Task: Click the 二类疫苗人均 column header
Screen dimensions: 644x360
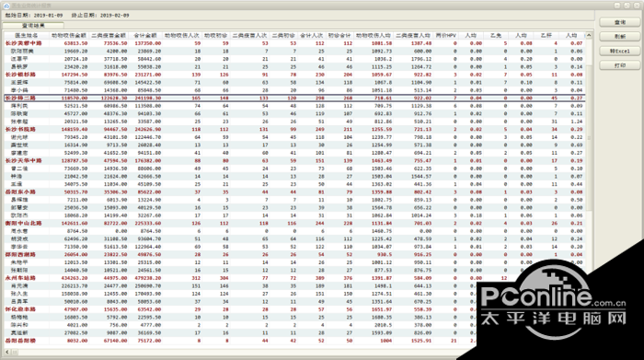Action: click(413, 35)
